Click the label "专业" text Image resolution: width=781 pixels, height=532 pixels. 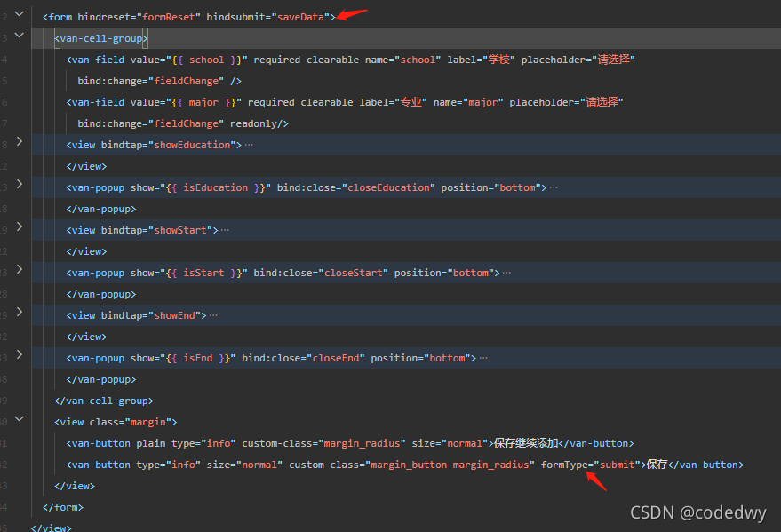pos(410,102)
